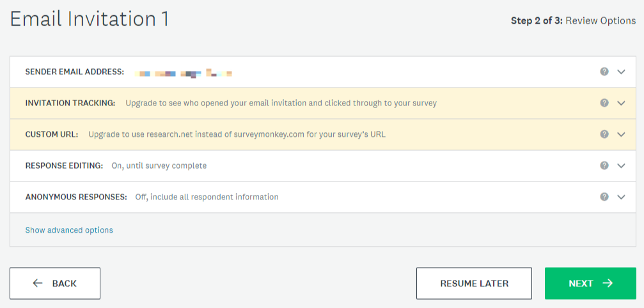Click the Anonymous Responses setting text

(x=207, y=197)
